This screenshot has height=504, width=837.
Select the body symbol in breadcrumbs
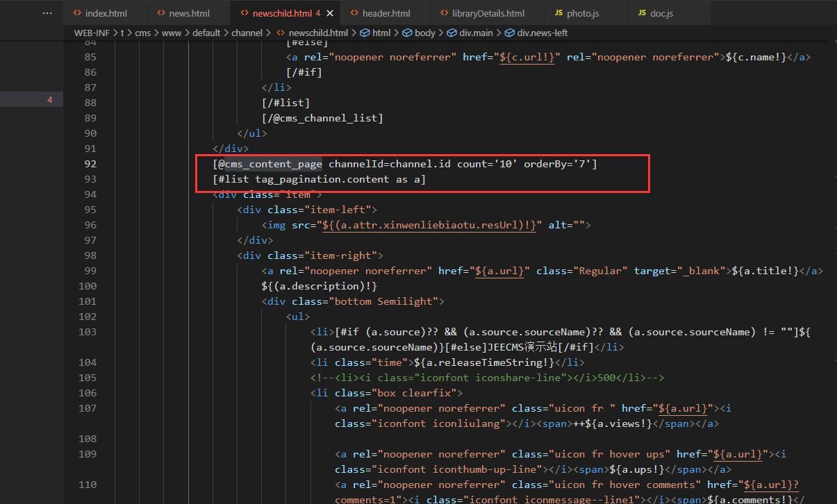(x=424, y=33)
